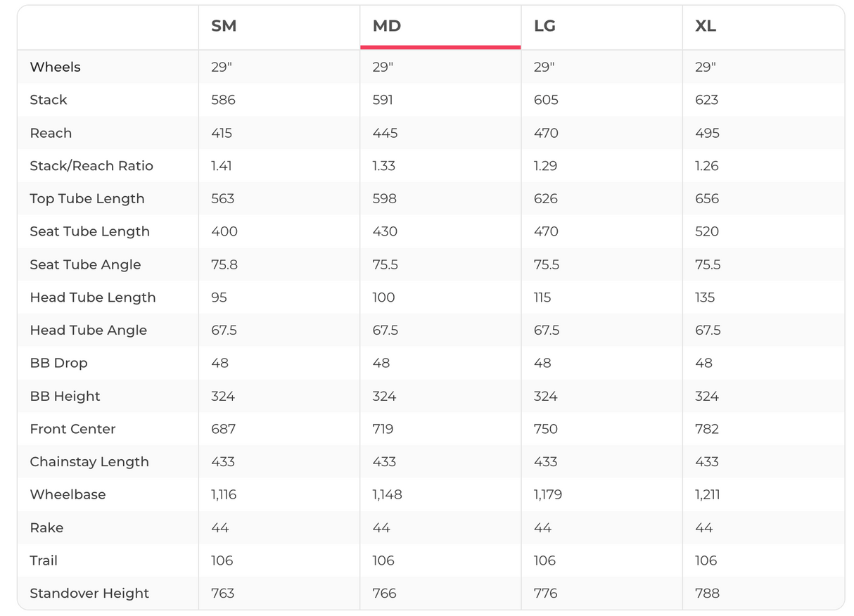Select the MD size column header
Viewport: 854px width, 616px height.
coord(387,26)
